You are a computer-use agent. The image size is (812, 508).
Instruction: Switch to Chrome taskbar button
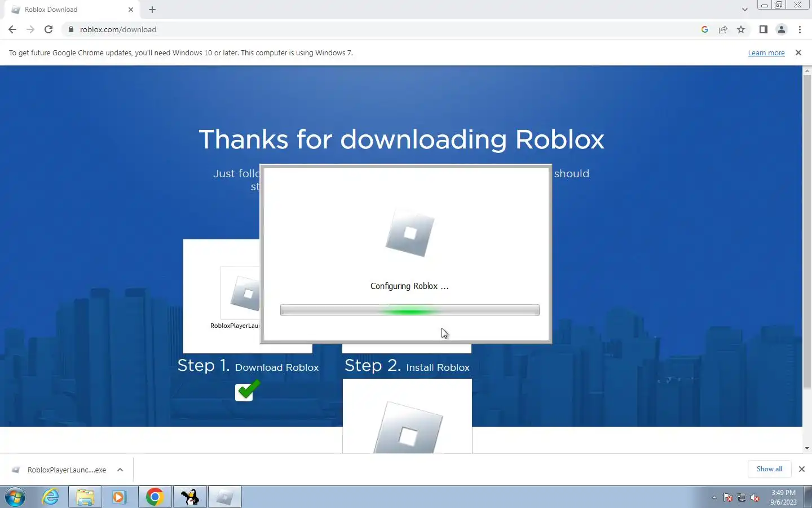[155, 497]
